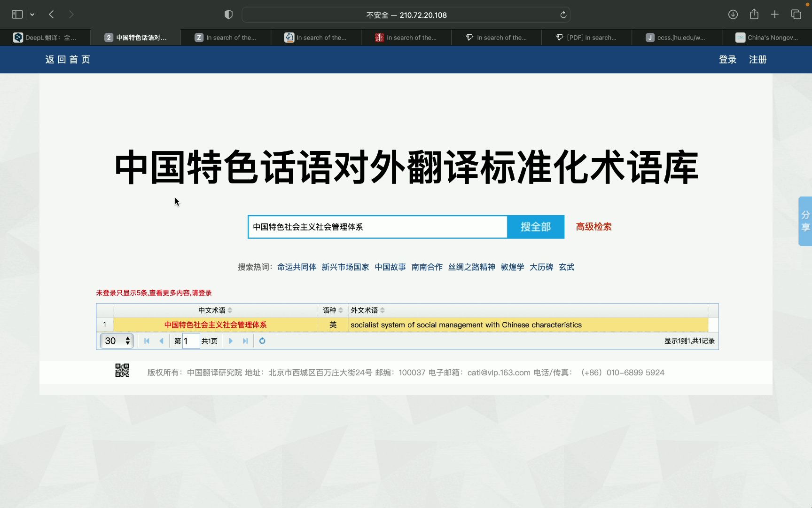Switch to the DeepL 翻译 tab

pyautogui.click(x=45, y=38)
